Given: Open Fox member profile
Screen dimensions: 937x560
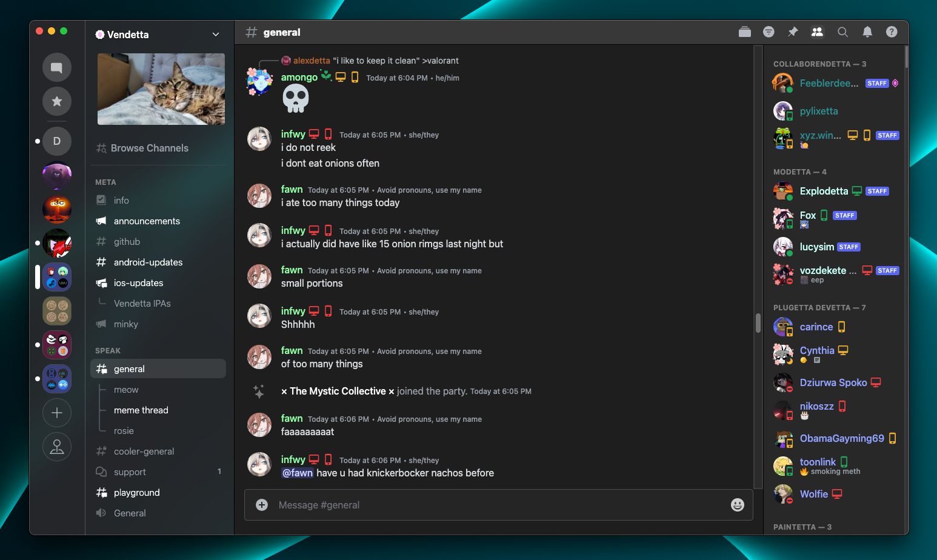Looking at the screenshot, I should click(x=835, y=218).
